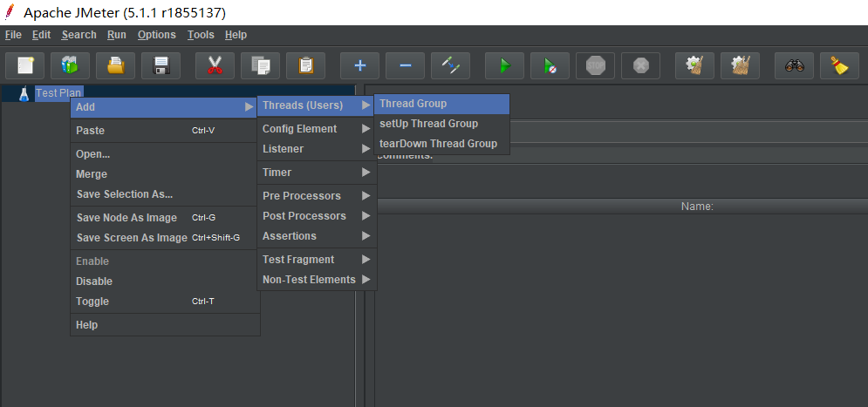Select the Test Plan tree node
Viewport: 868px width, 407px height.
click(59, 93)
